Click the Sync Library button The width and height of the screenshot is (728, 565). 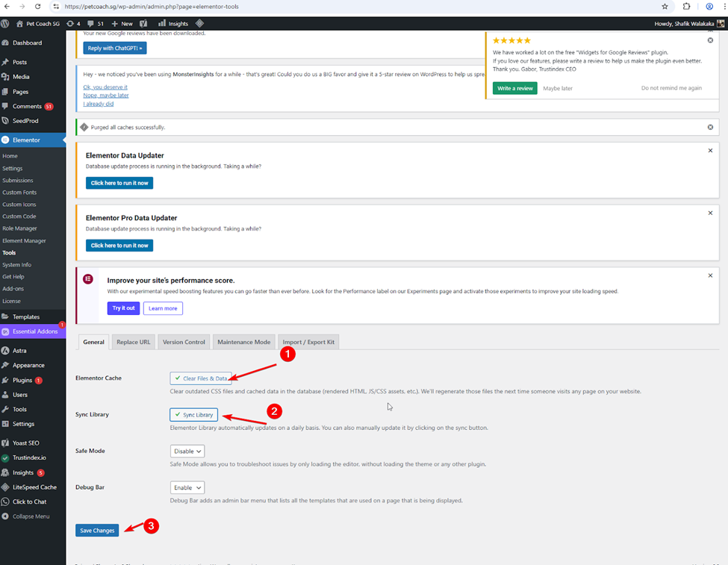[193, 414]
